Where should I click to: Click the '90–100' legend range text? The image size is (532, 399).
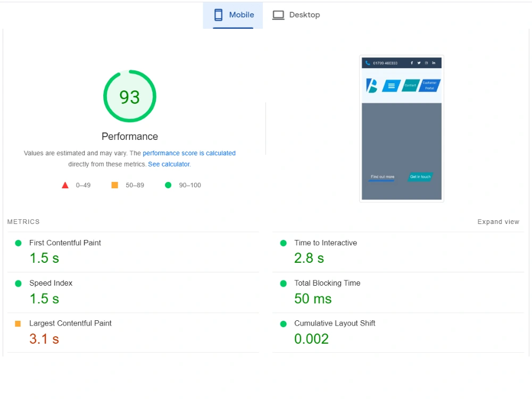tap(190, 185)
